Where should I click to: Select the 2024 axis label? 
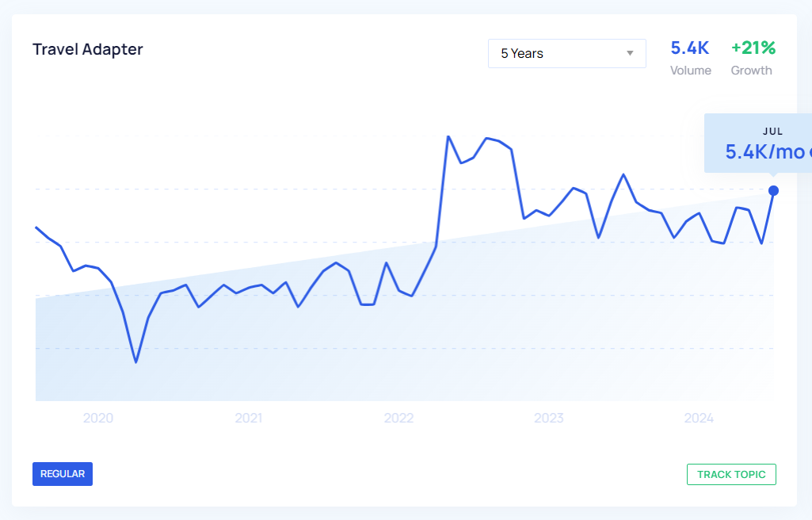[x=699, y=419]
